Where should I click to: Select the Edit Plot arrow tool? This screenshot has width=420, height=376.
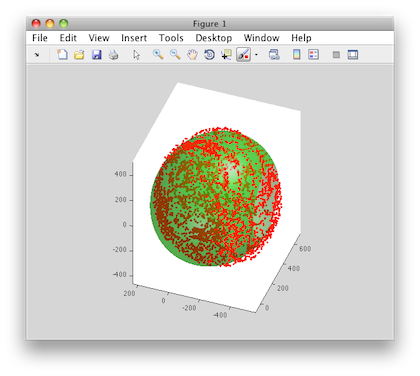[x=136, y=54]
